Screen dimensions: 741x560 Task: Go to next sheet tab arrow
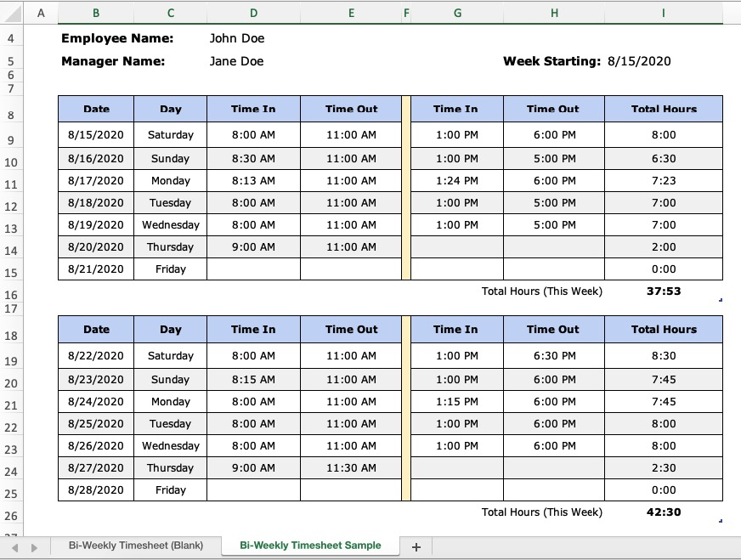(x=34, y=548)
